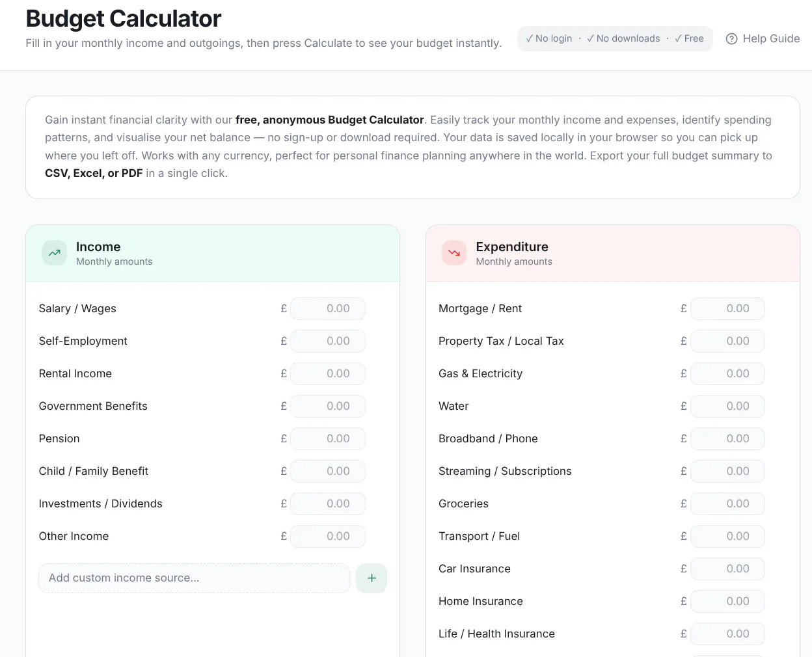Focus the Broadband / Phone amount box
812x657 pixels.
727,438
